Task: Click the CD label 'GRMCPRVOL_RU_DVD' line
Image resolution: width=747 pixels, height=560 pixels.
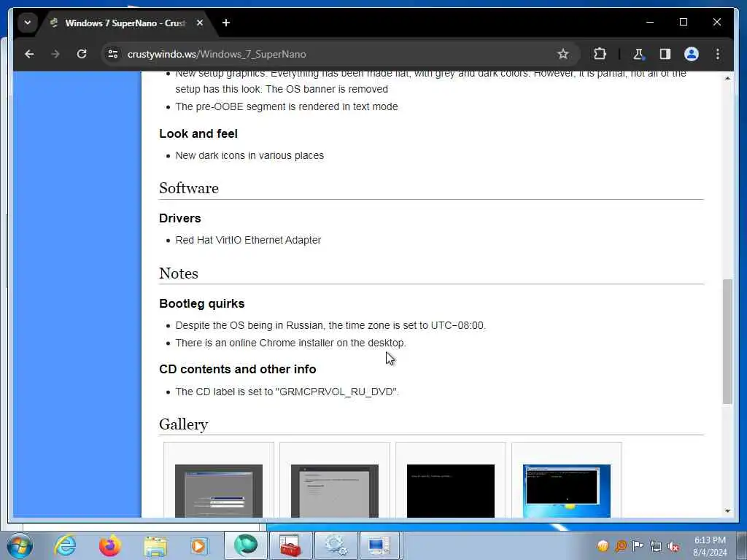Action: [287, 392]
